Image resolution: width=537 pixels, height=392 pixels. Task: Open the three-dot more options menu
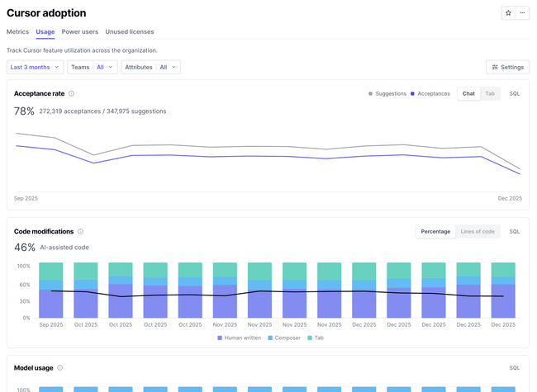522,13
